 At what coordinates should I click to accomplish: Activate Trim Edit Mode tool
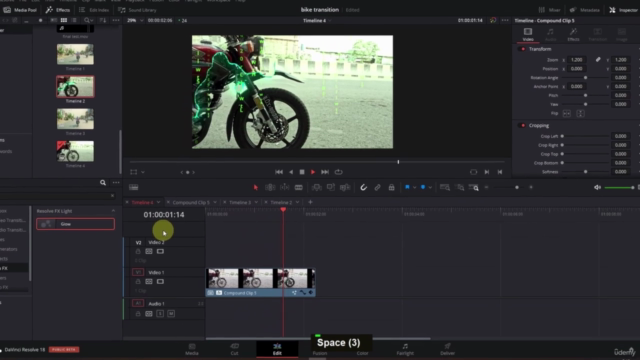pos(270,187)
